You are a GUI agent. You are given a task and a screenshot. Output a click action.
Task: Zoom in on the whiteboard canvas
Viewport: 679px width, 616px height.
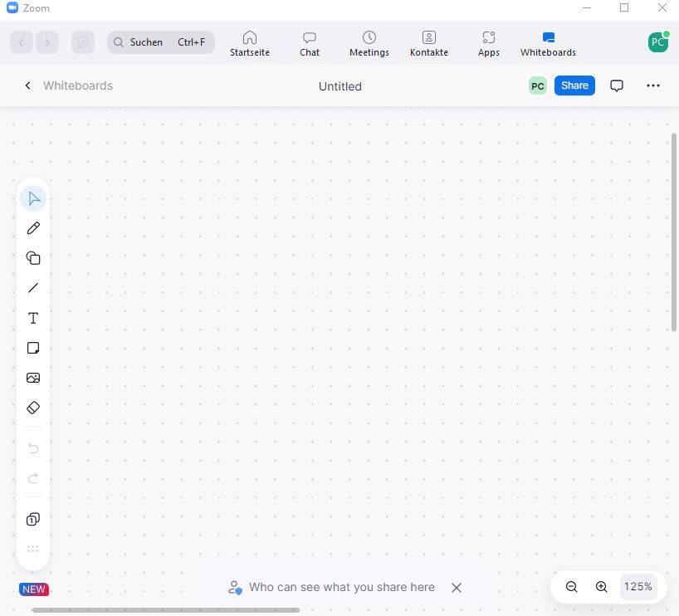click(601, 587)
